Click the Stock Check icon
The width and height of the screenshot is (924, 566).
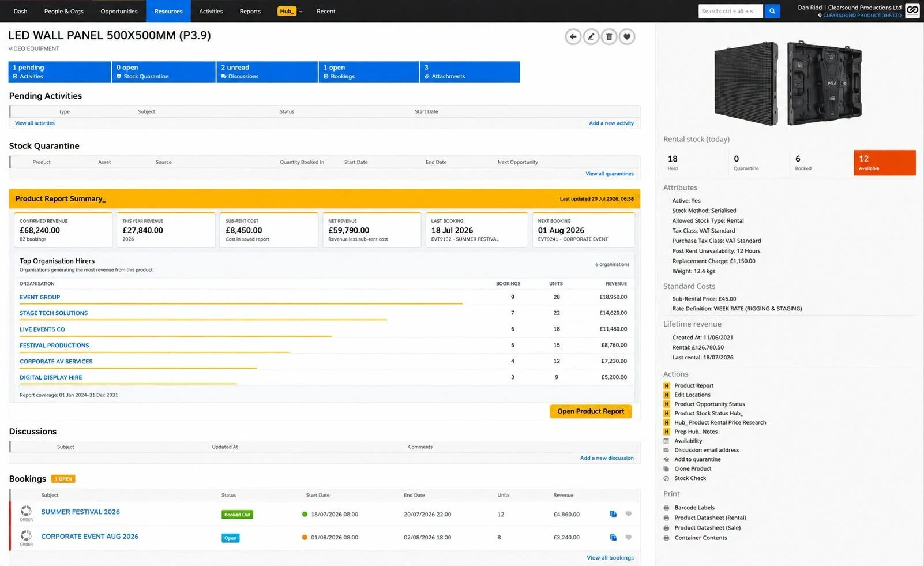pyautogui.click(x=667, y=478)
